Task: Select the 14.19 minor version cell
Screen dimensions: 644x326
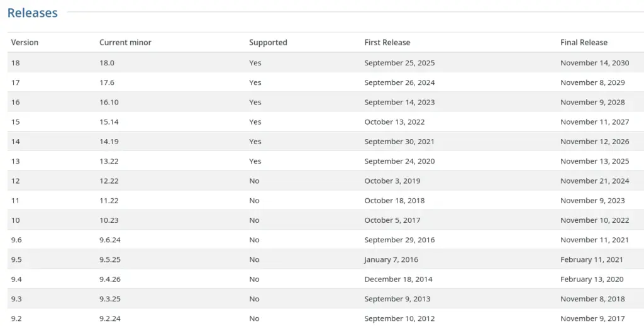Action: [109, 142]
